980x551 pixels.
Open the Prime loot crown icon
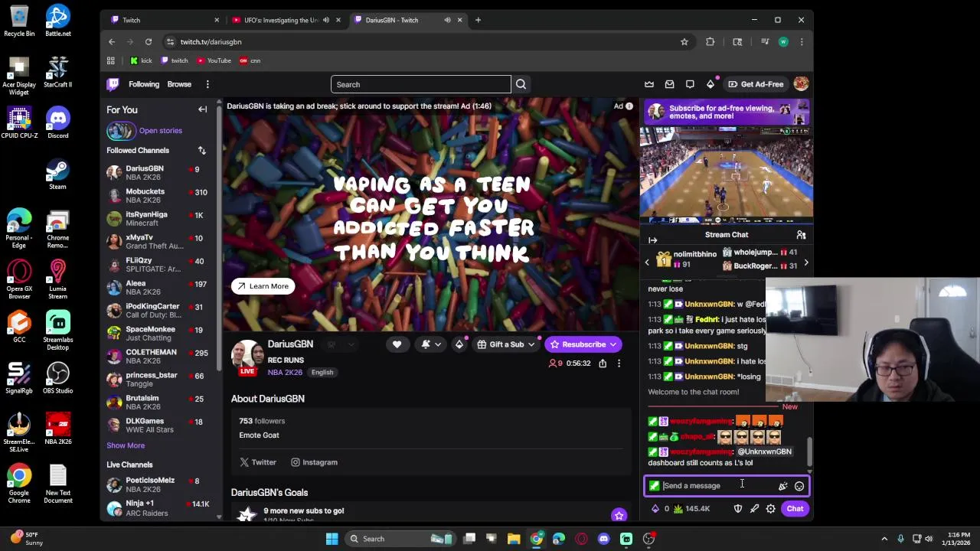click(649, 84)
